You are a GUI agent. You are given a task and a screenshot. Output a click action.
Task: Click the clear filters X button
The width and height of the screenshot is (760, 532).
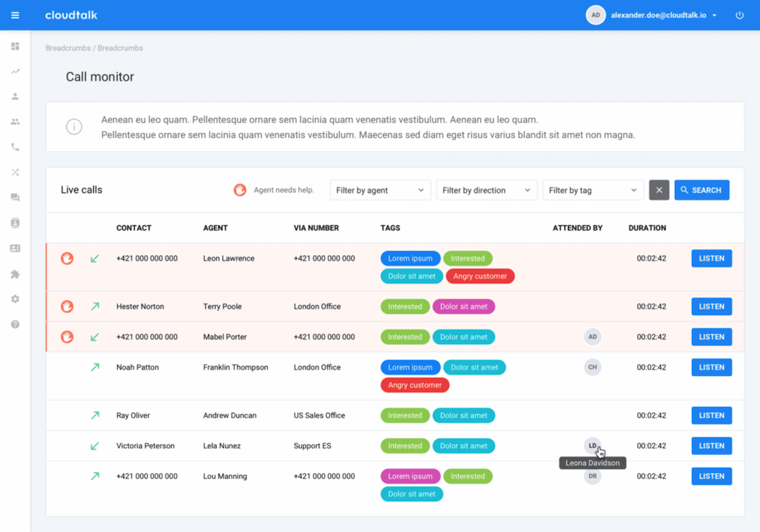pos(659,190)
